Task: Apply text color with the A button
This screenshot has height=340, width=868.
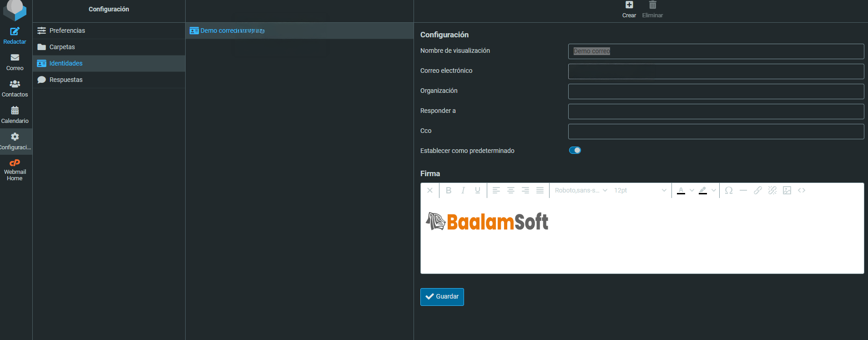Action: (681, 190)
